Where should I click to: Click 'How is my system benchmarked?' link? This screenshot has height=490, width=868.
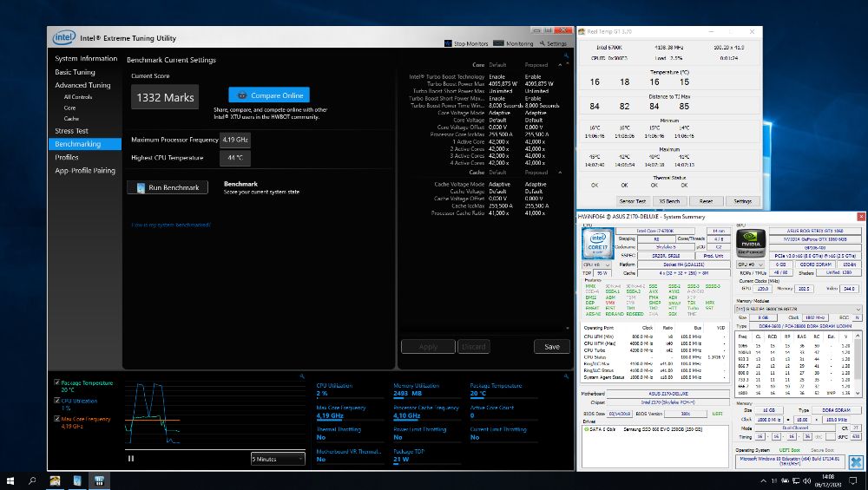[170, 225]
